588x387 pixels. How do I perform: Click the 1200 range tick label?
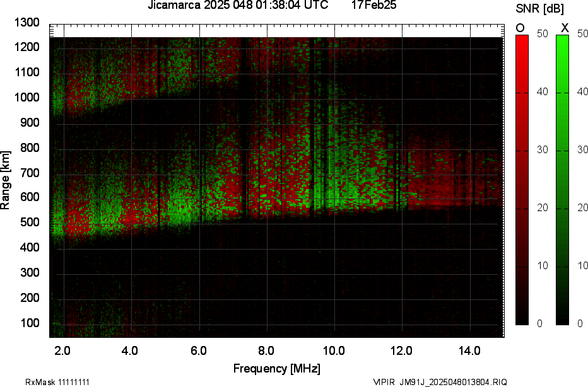tap(26, 47)
